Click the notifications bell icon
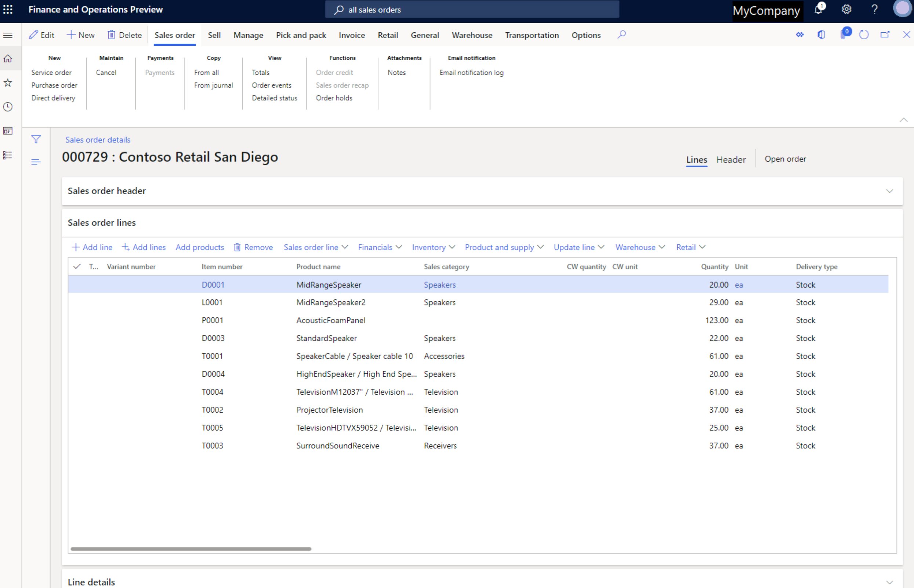914x588 pixels. (818, 10)
